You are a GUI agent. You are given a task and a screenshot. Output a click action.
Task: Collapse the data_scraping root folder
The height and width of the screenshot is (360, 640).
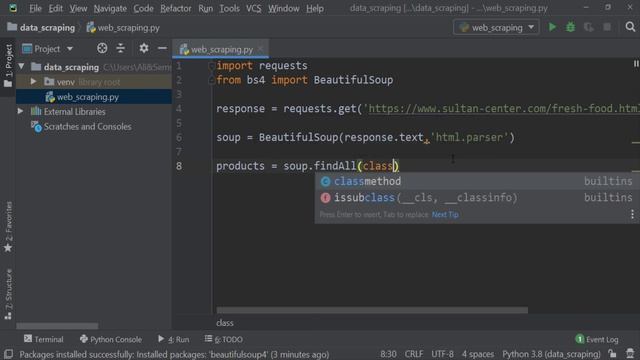[x=22, y=66]
